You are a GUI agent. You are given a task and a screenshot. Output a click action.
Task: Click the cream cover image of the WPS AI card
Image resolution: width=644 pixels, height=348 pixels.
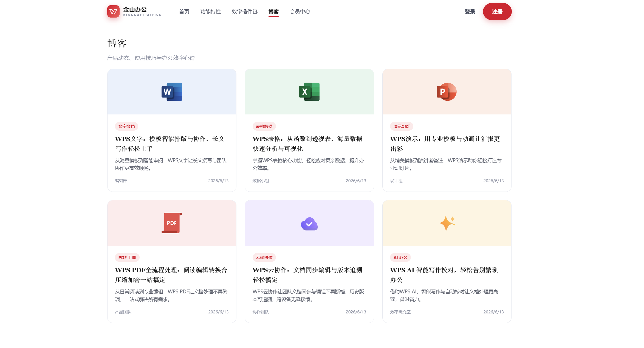point(447,223)
